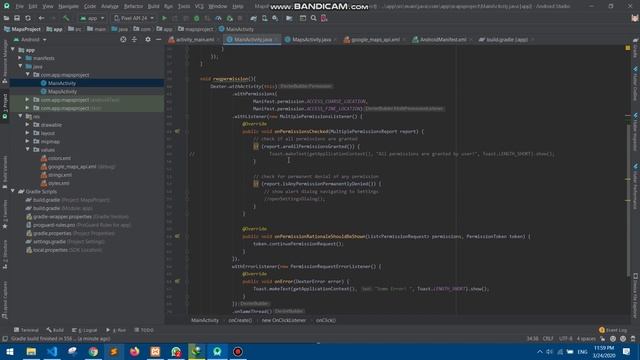The height and width of the screenshot is (360, 640).
Task: Click the Collapse All icon in Project panel
Action: coord(134,40)
